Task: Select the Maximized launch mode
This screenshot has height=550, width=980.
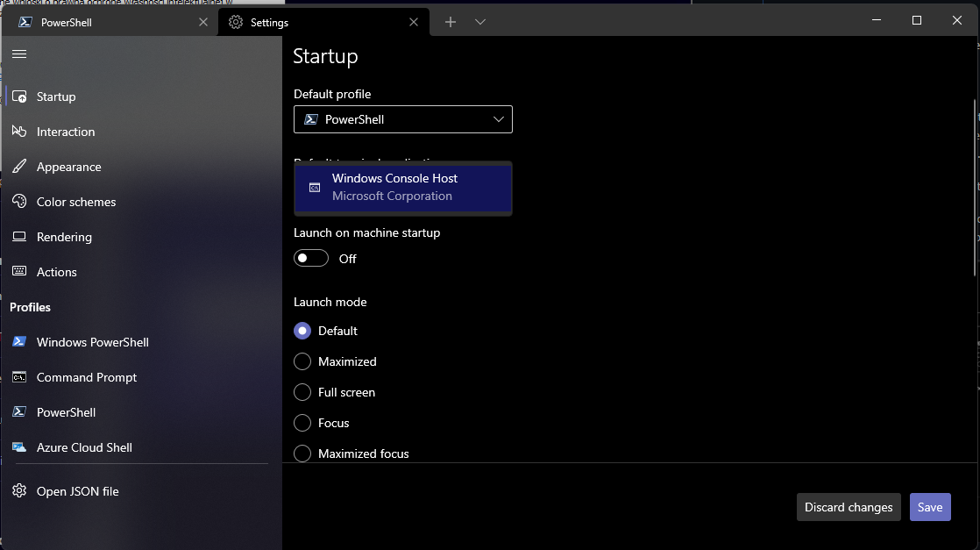Action: click(x=302, y=361)
